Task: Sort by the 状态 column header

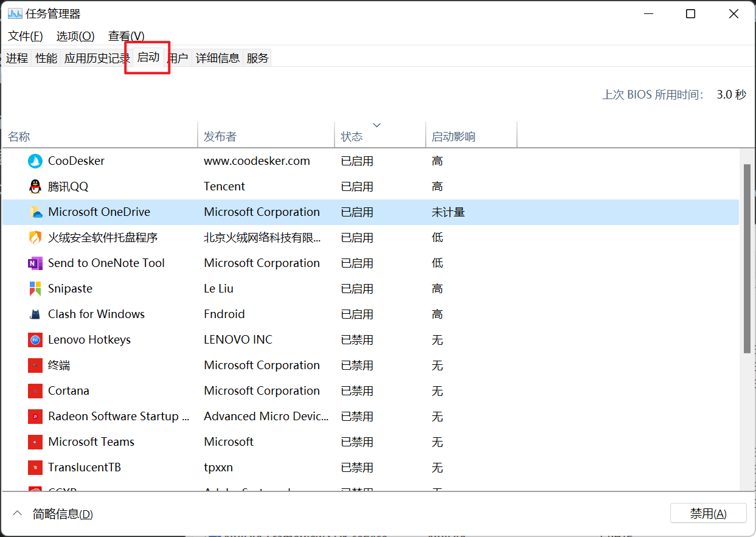Action: click(380, 136)
